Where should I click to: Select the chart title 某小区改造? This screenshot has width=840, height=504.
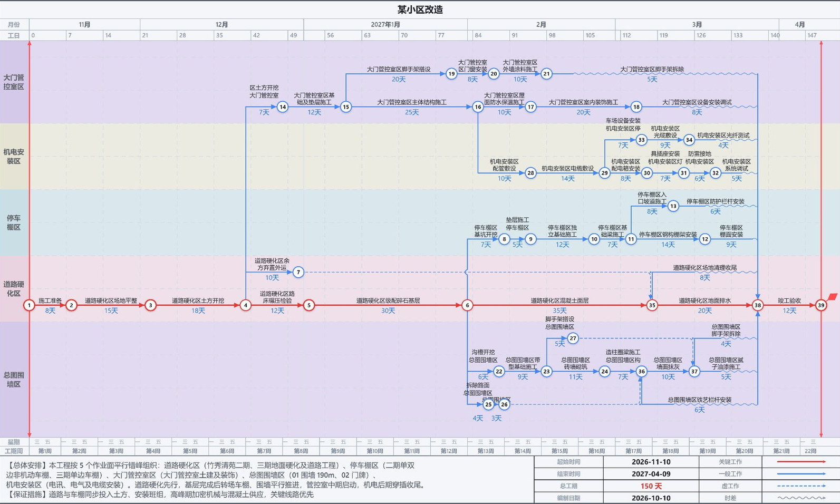pos(420,9)
